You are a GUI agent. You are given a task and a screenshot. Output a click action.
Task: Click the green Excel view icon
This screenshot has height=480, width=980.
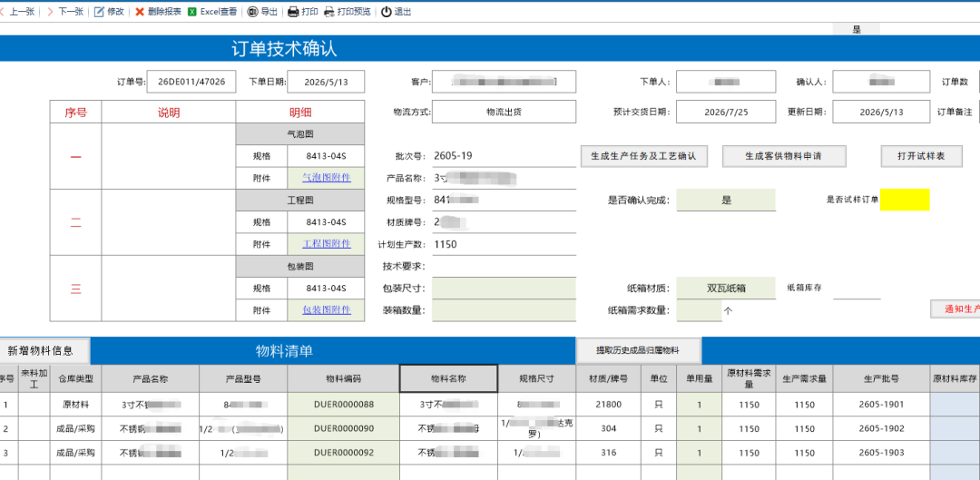tap(192, 12)
